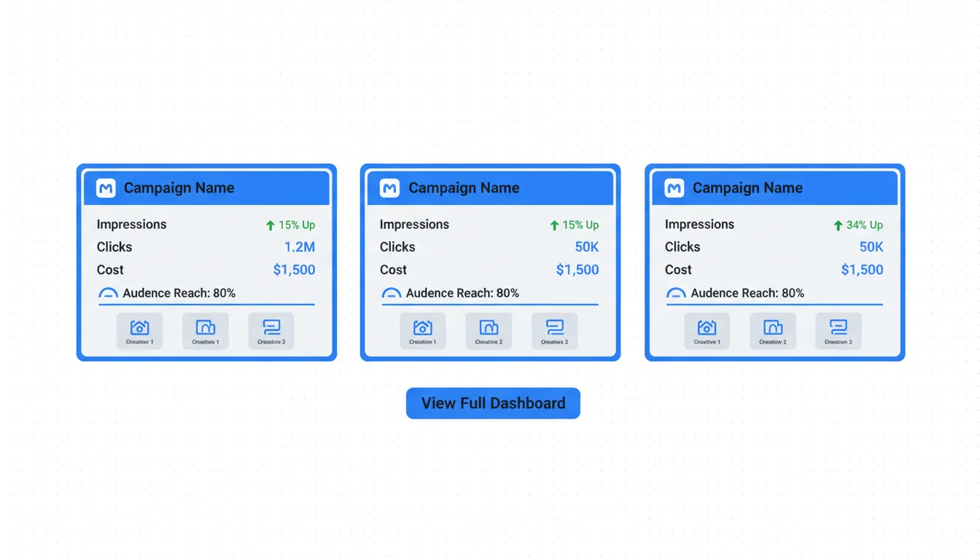Click the M logo in the left campaign card
This screenshot has width=980, height=560.
106,188
